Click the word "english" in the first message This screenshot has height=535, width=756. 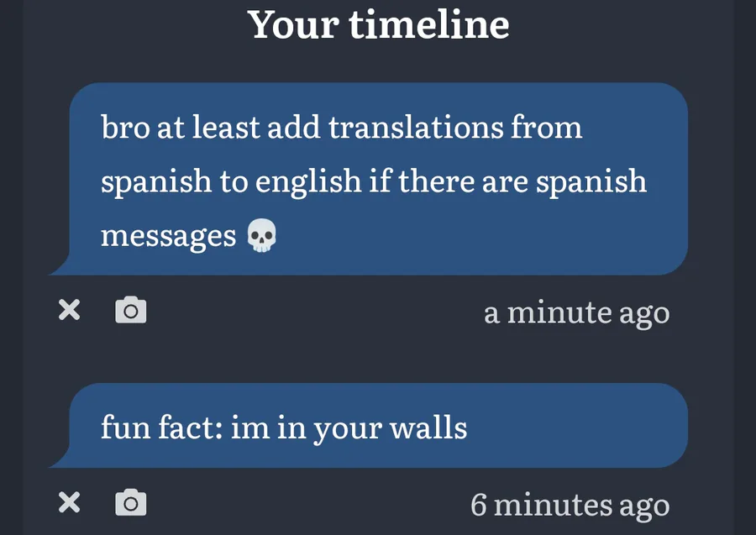coord(308,182)
